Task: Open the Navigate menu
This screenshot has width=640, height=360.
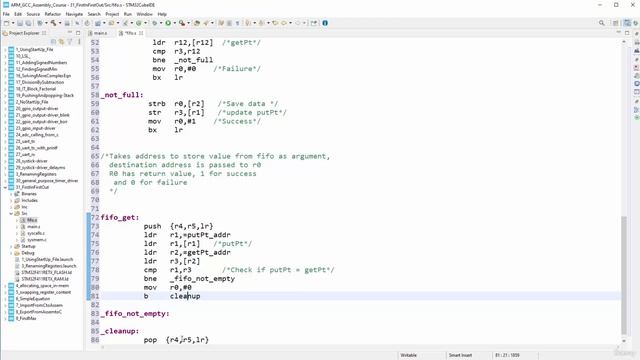Action: click(x=74, y=14)
